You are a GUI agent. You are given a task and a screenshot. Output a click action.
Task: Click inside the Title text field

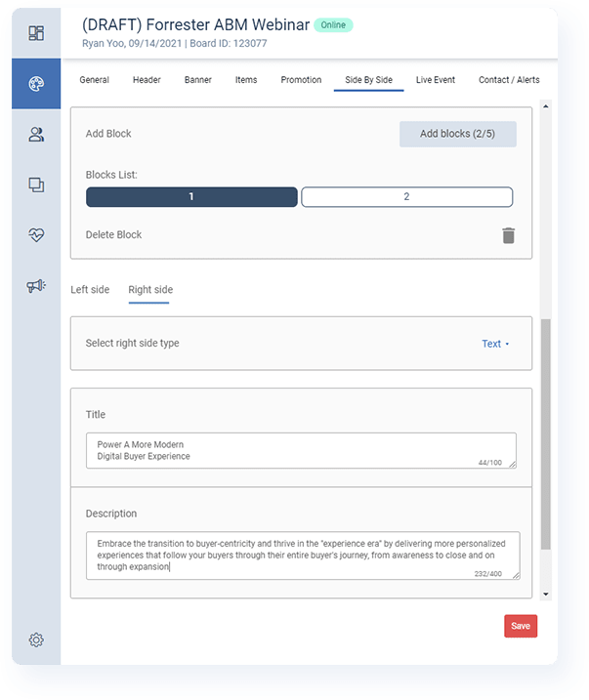click(301, 450)
